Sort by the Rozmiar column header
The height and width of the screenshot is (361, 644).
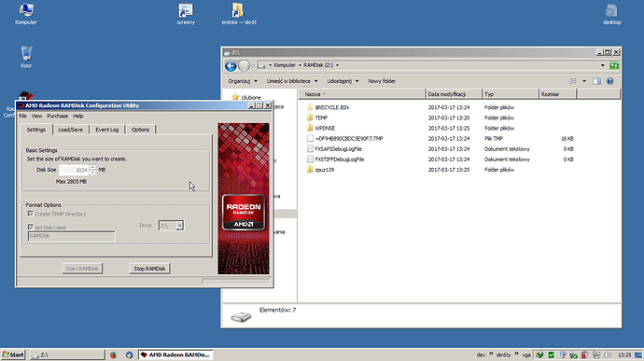558,94
